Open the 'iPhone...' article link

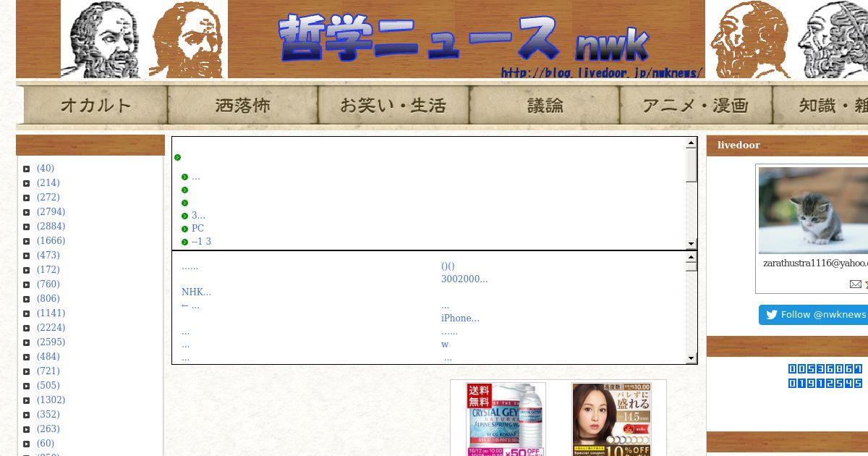(460, 318)
